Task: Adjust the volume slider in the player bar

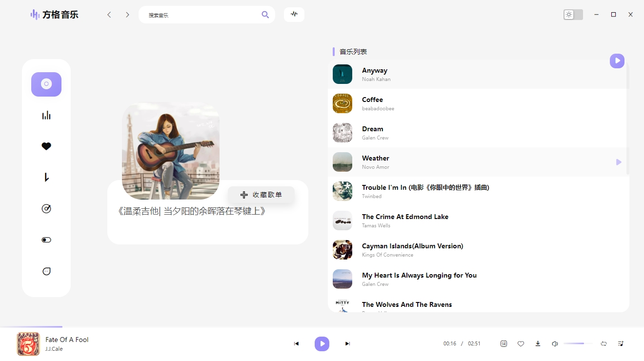Action: pyautogui.click(x=578, y=343)
